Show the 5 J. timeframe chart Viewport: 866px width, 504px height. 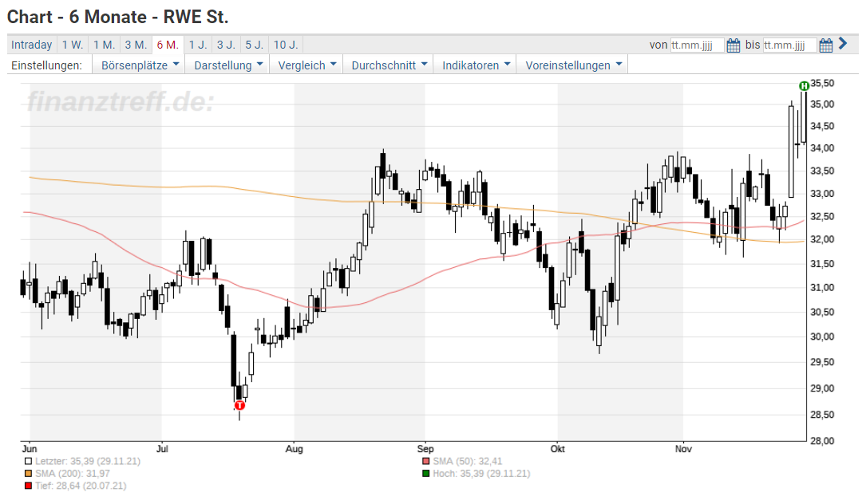[254, 45]
